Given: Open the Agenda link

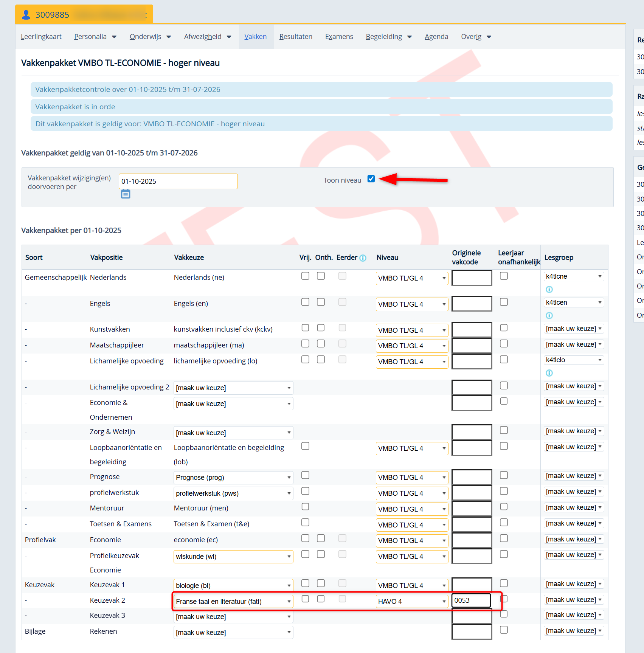Looking at the screenshot, I should pyautogui.click(x=436, y=37).
